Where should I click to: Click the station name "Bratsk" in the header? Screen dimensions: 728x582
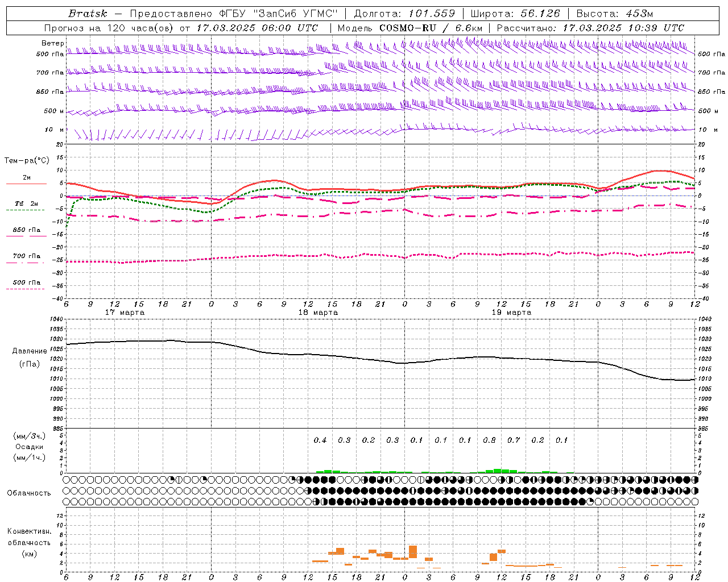coord(88,14)
